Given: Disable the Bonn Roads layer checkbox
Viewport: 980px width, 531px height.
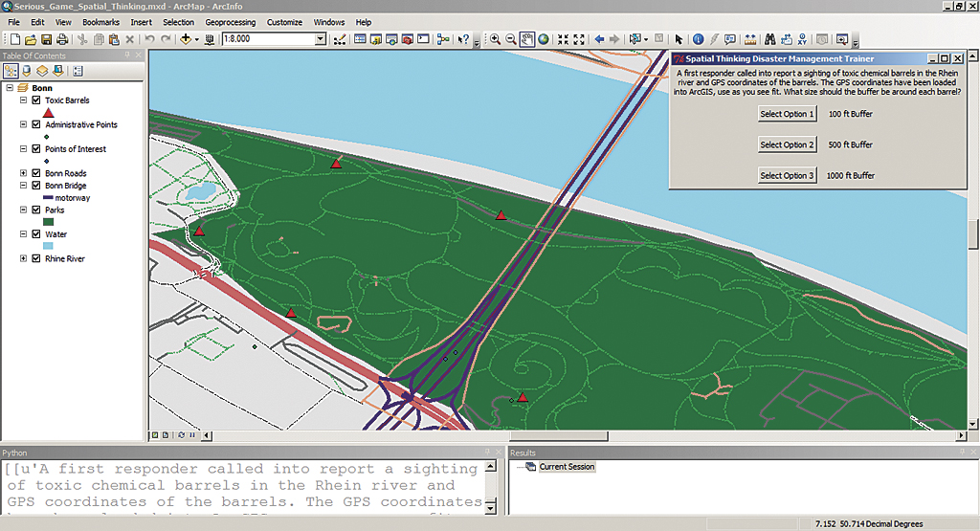Looking at the screenshot, I should click(36, 174).
